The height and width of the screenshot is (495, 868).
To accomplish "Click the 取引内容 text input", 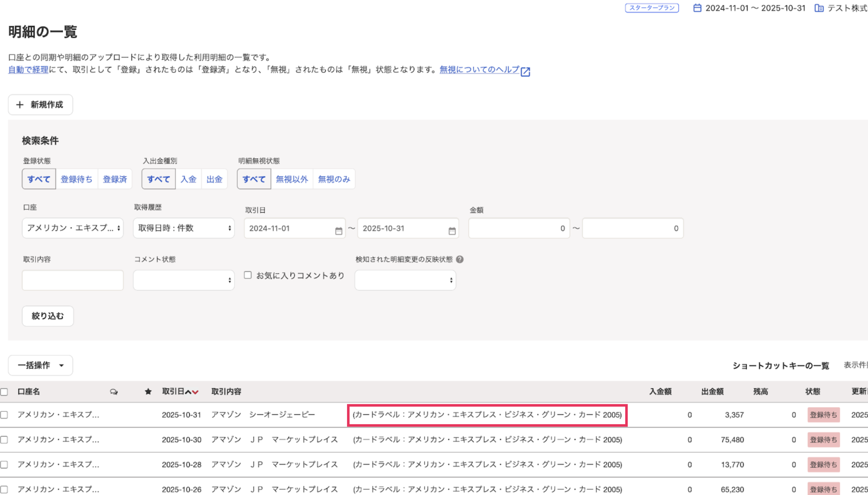I will point(73,280).
